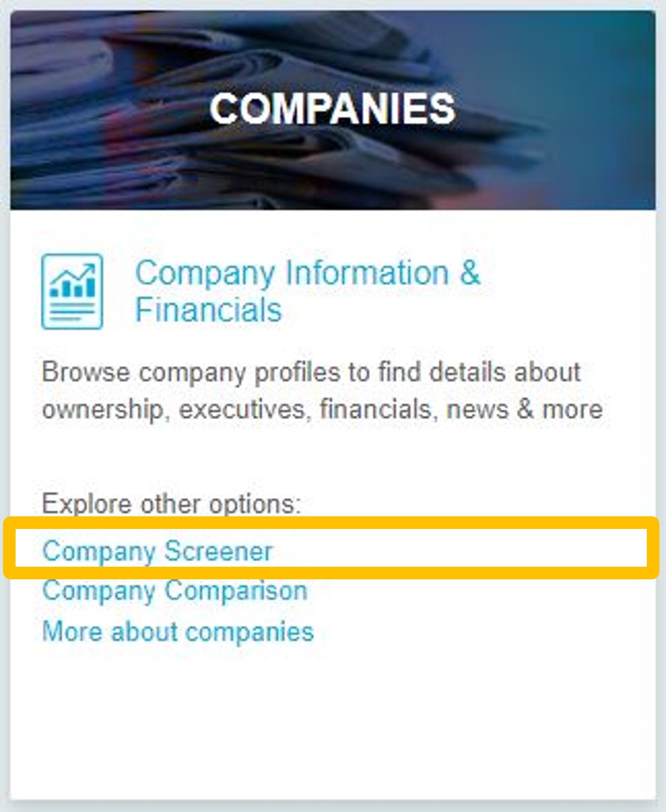Viewport: 666px width, 812px height.
Task: Click the "Explore other options:" label
Action: 171,504
